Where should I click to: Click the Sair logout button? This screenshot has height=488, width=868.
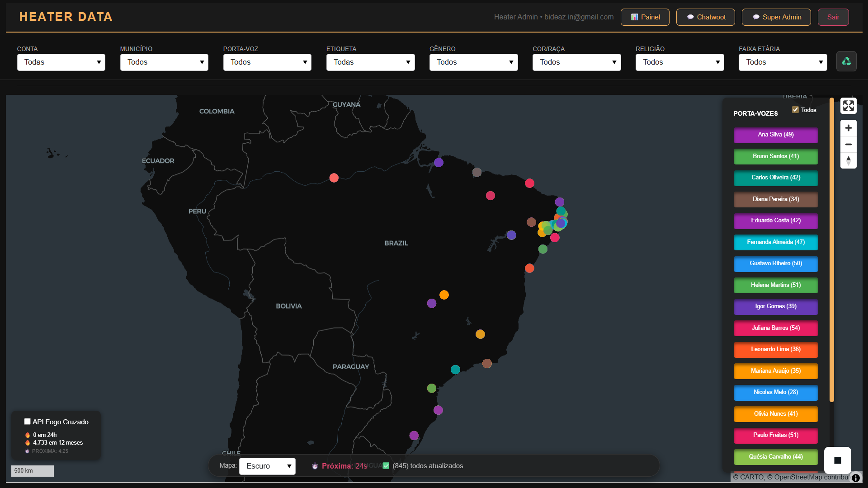coord(833,17)
